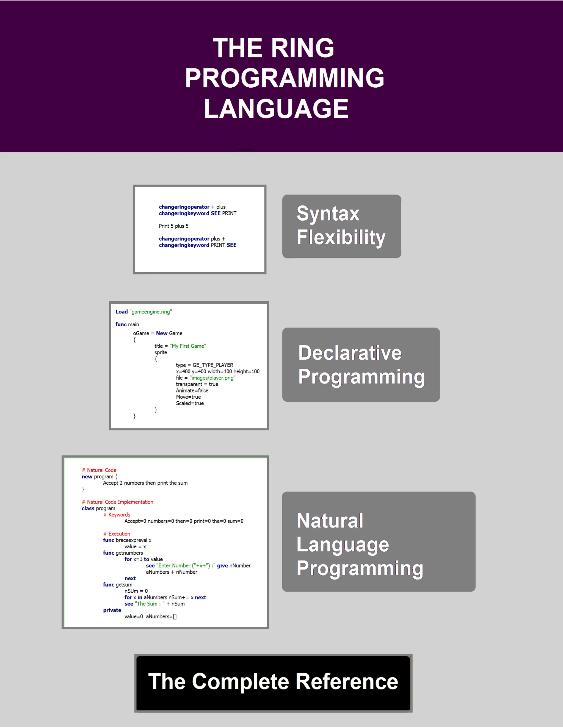This screenshot has width=563, height=728.
Task: Click the "My First Game" string
Action: click(188, 346)
